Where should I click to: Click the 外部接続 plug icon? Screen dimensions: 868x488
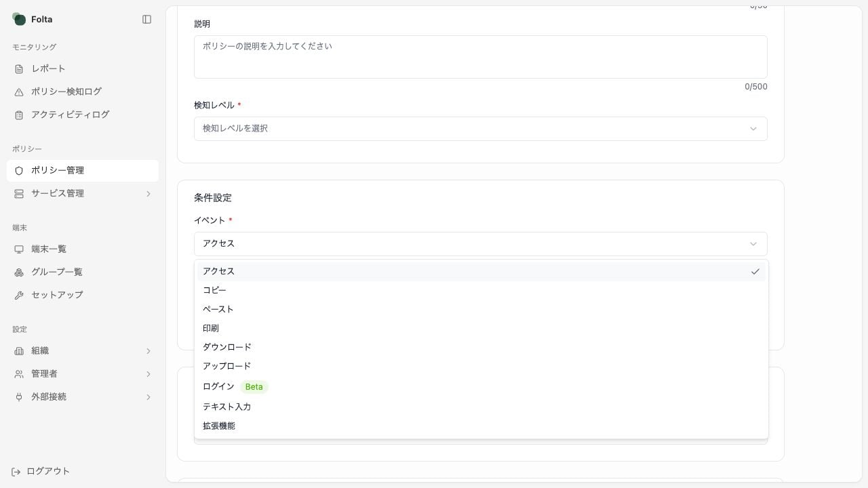(19, 397)
